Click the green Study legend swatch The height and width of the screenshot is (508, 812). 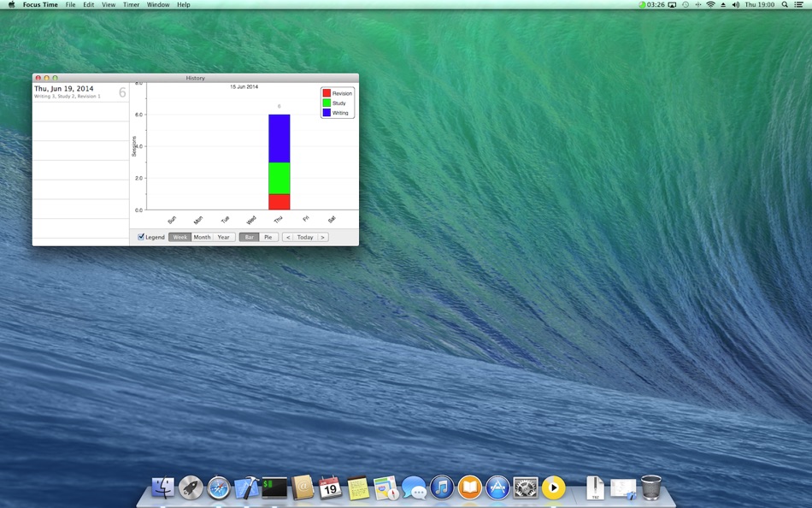click(327, 103)
